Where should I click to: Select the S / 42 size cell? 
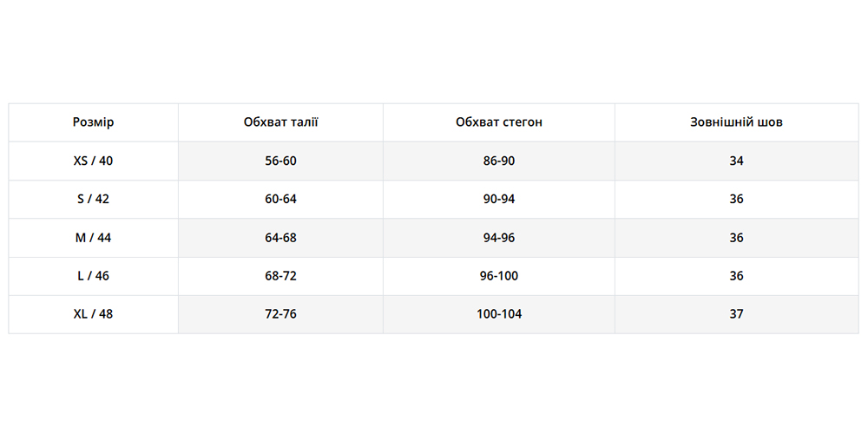[94, 199]
